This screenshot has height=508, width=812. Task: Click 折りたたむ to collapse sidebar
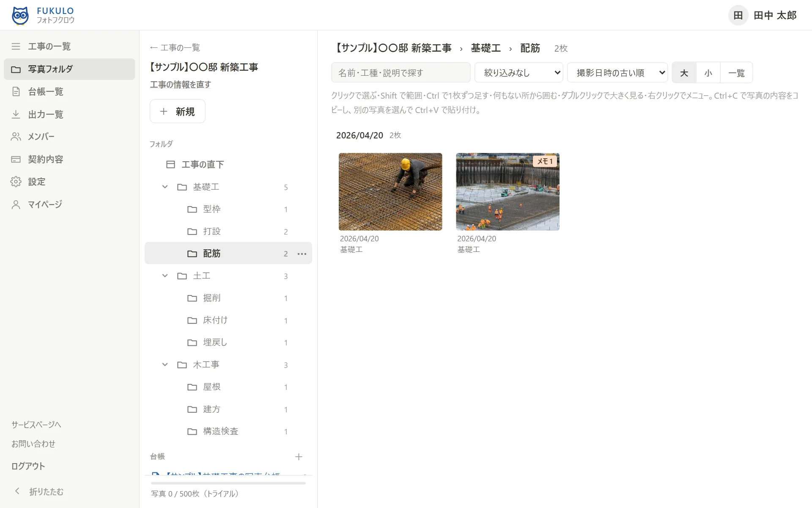pos(39,491)
